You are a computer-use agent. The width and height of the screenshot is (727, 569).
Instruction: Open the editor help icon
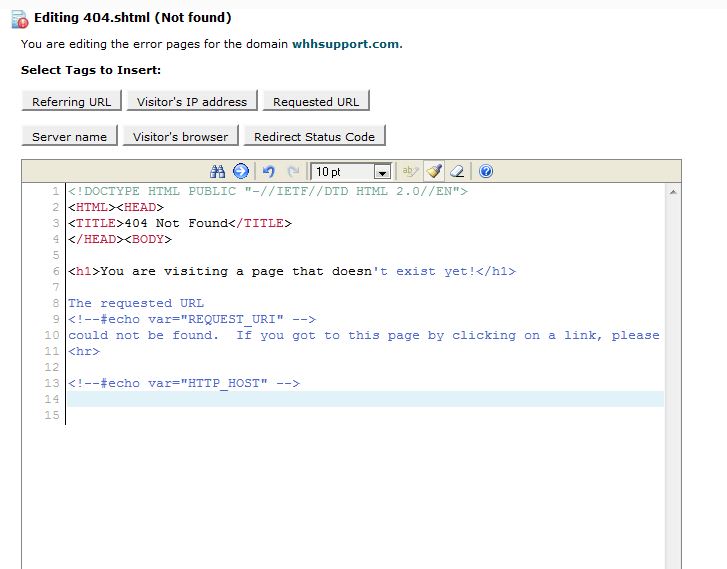click(486, 171)
